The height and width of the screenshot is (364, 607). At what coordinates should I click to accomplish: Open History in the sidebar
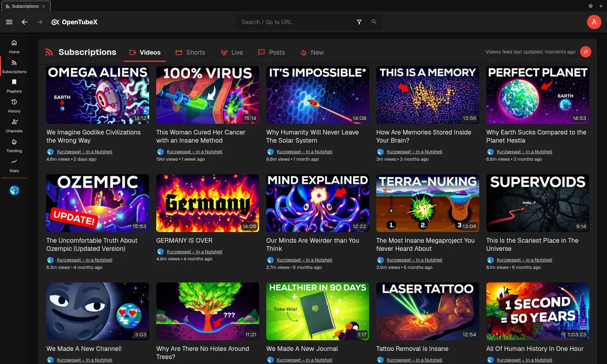[14, 106]
